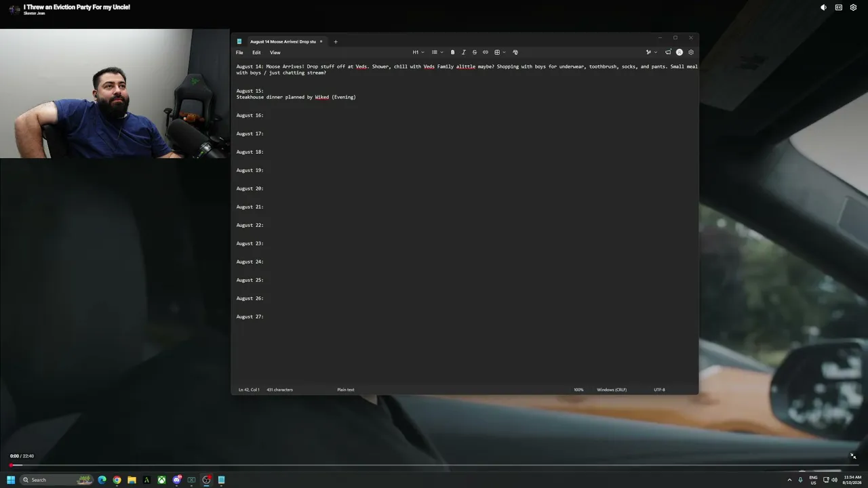Clear formatting with the toolbar icon
The width and height of the screenshot is (868, 488).
(x=515, y=52)
